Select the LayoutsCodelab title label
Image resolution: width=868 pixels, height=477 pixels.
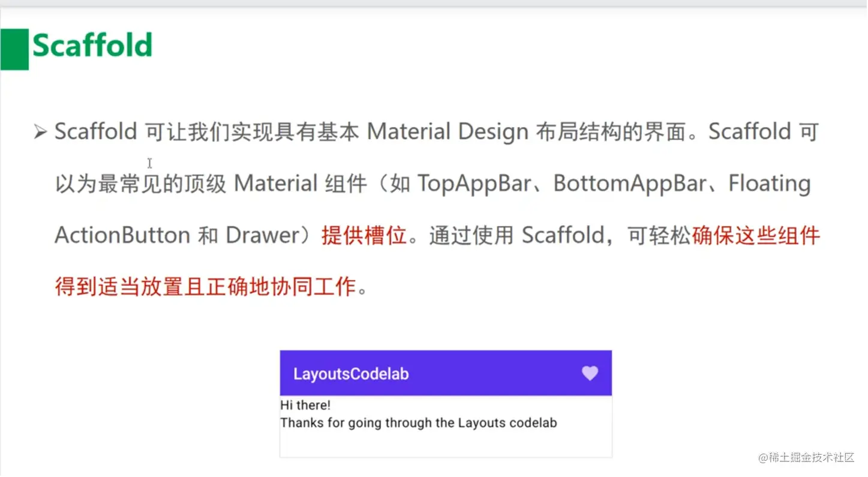pyautogui.click(x=351, y=373)
